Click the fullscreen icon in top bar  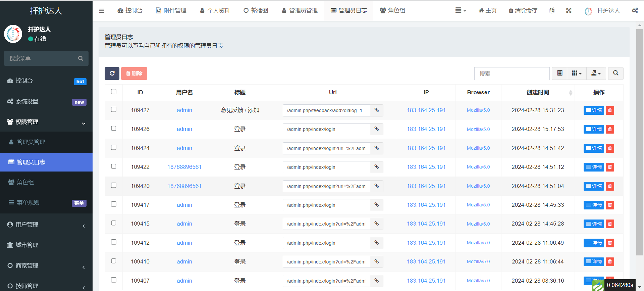(569, 11)
